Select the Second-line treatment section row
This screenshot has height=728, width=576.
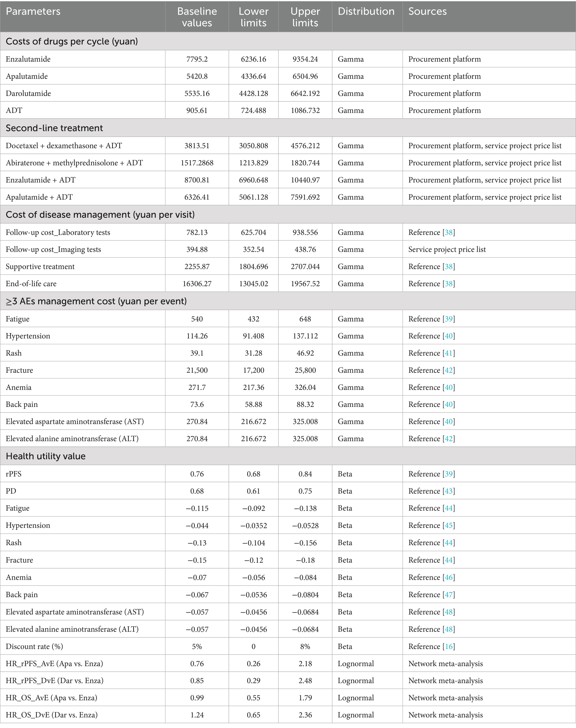tap(54, 128)
